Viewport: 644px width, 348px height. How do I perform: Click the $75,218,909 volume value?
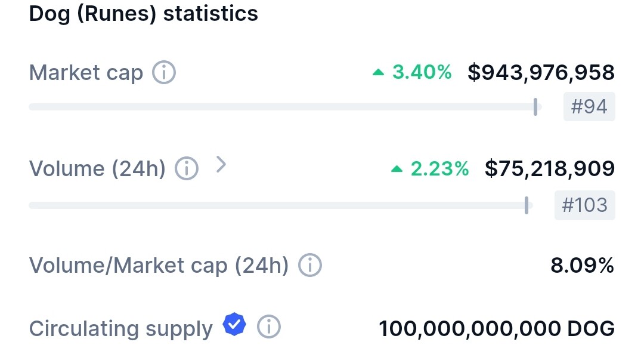(x=550, y=169)
